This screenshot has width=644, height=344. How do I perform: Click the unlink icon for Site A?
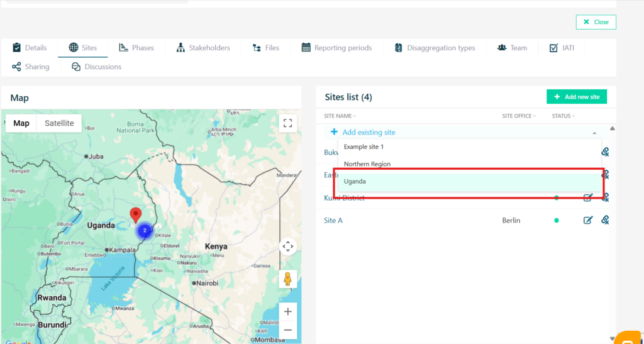click(x=605, y=220)
